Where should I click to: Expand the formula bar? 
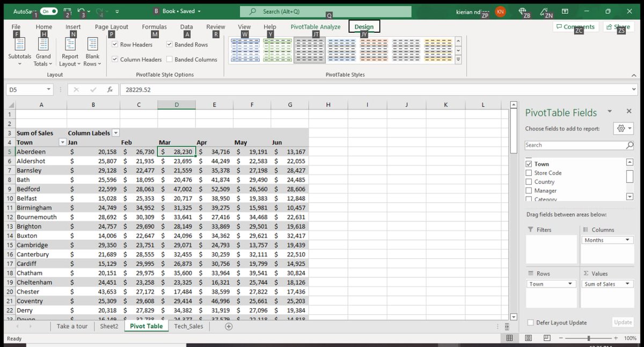click(x=634, y=90)
